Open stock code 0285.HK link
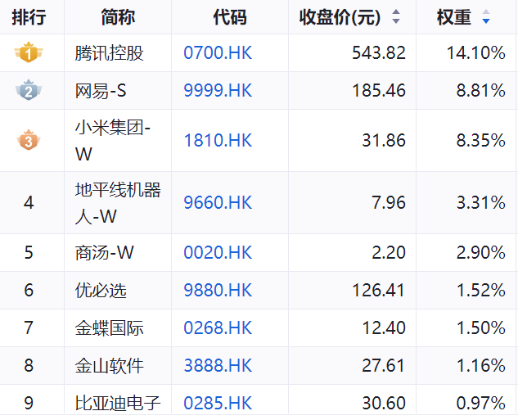 [x=218, y=403]
